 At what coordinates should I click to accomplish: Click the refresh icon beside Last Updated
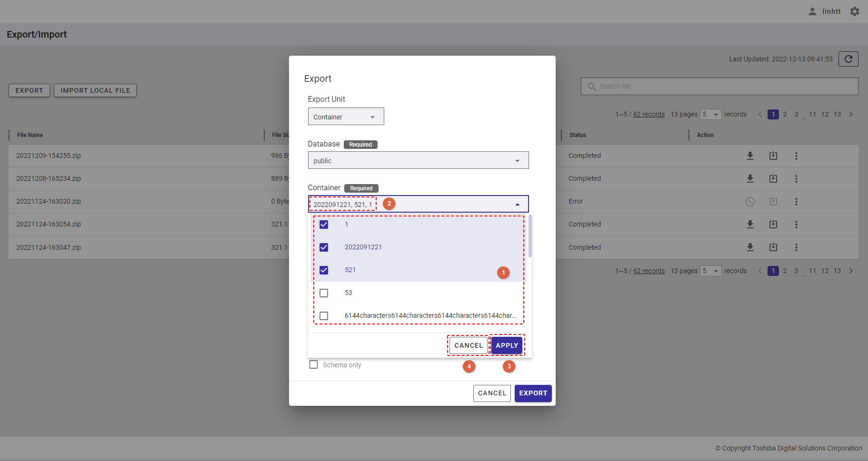pos(848,59)
